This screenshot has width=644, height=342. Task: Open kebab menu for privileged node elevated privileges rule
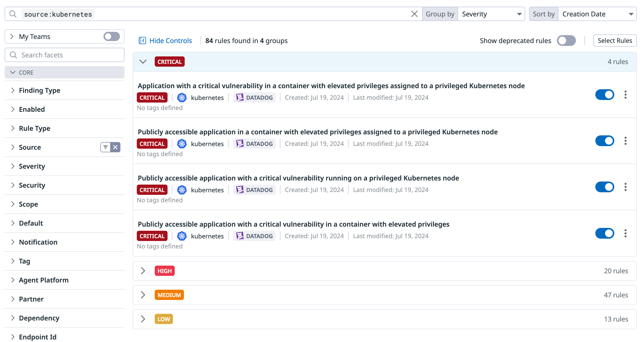625,141
